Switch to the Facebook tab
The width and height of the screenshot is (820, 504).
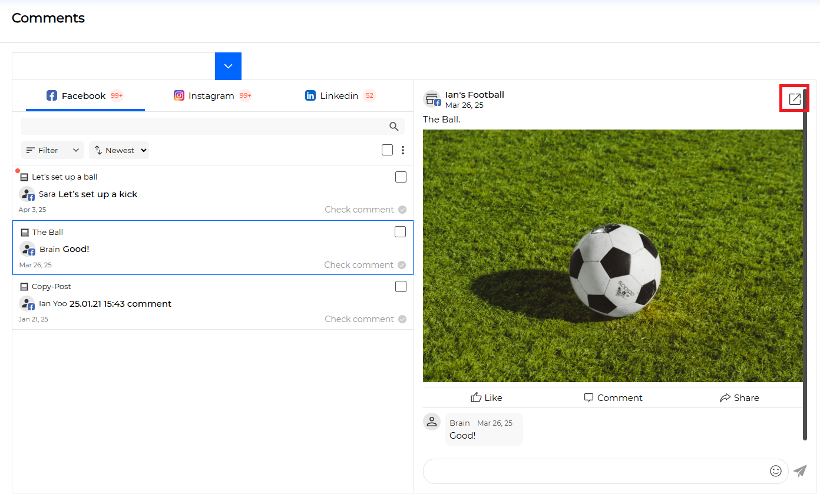click(85, 95)
